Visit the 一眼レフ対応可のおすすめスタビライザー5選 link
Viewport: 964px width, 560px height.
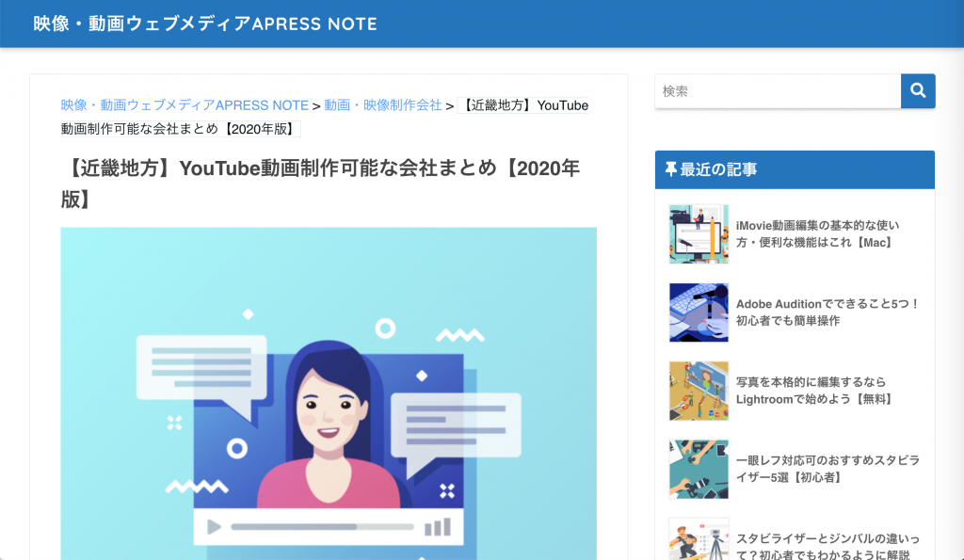click(827, 469)
